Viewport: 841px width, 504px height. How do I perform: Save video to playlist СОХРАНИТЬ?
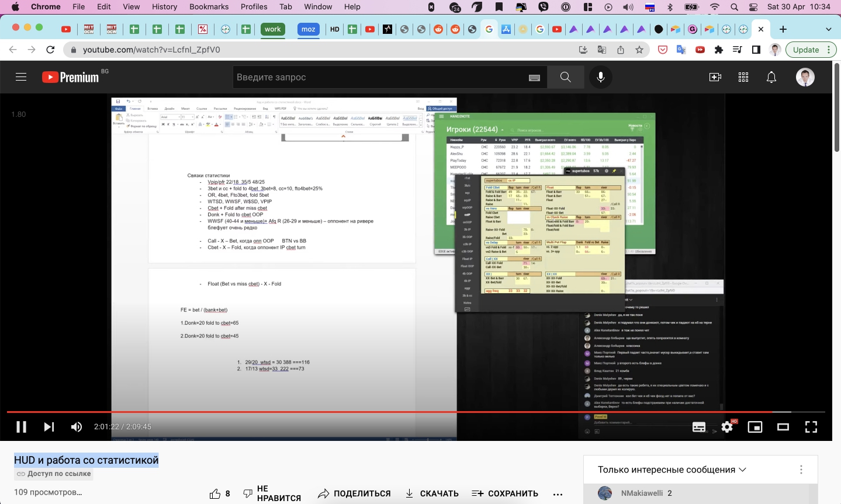[505, 493]
